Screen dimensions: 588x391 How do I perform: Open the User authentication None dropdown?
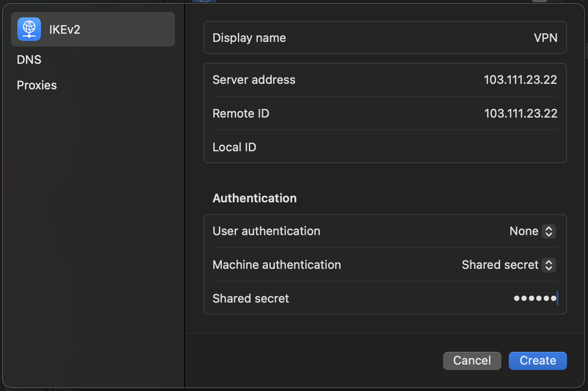pyautogui.click(x=532, y=231)
